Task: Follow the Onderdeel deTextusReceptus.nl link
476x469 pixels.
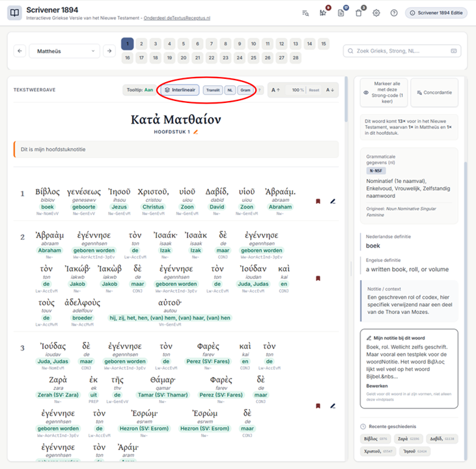Action: point(177,18)
